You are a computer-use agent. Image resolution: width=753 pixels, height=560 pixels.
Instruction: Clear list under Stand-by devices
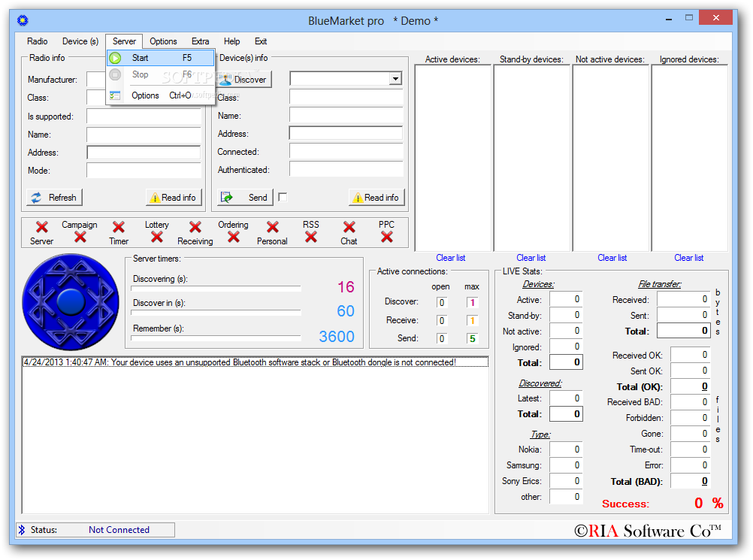coord(531,258)
